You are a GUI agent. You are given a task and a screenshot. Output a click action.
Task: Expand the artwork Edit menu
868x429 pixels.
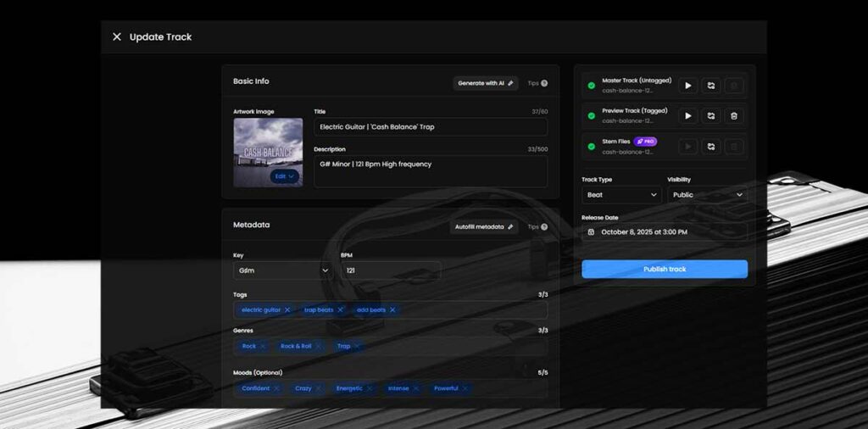[285, 176]
